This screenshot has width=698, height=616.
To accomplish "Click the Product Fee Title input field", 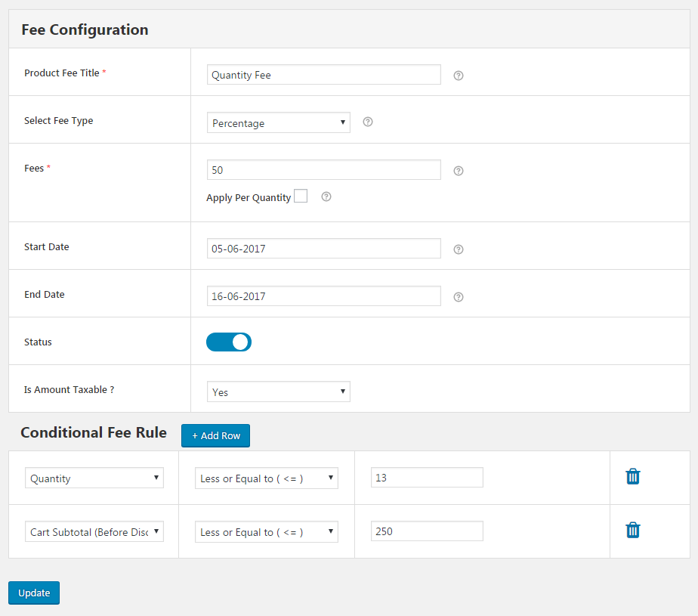I will (323, 75).
